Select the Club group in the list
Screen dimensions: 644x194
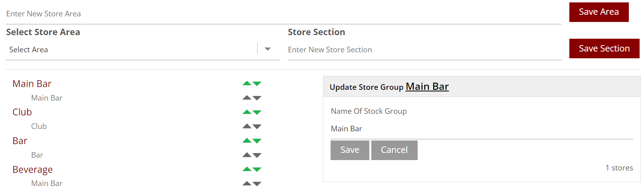point(22,112)
